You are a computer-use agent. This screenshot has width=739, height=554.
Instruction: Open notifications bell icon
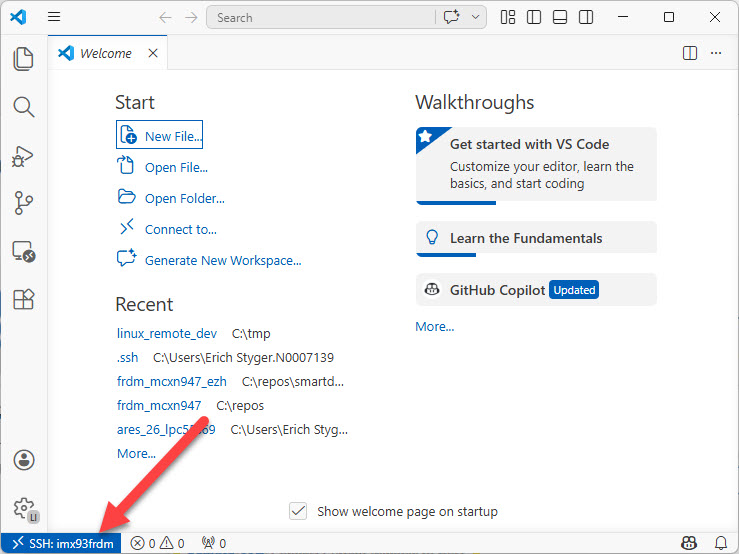(721, 543)
